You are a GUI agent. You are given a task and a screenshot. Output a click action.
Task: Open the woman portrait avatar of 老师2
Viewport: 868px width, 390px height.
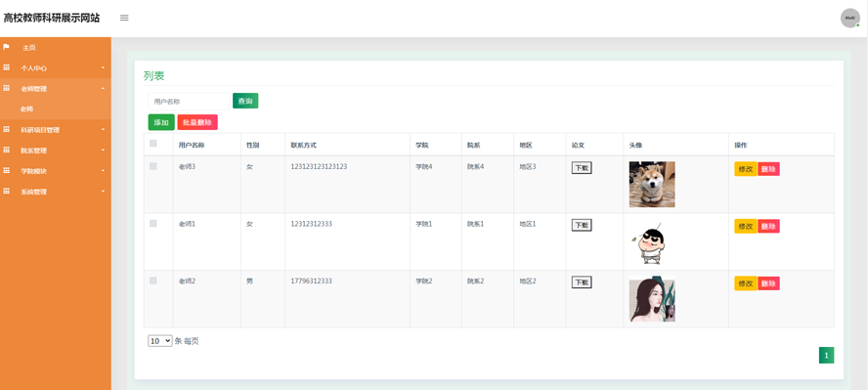pyautogui.click(x=652, y=299)
